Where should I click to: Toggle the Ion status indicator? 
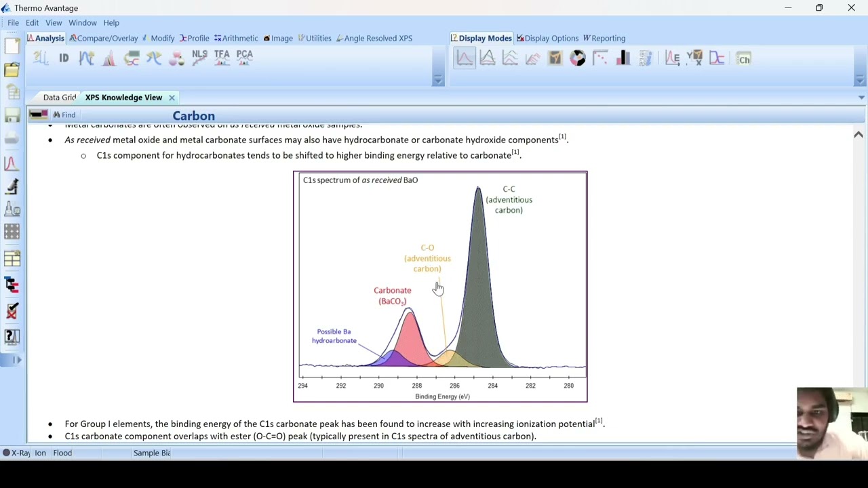click(40, 453)
